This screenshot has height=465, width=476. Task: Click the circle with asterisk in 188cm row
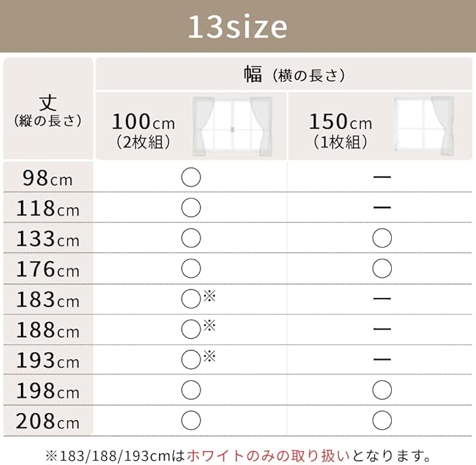pos(191,329)
